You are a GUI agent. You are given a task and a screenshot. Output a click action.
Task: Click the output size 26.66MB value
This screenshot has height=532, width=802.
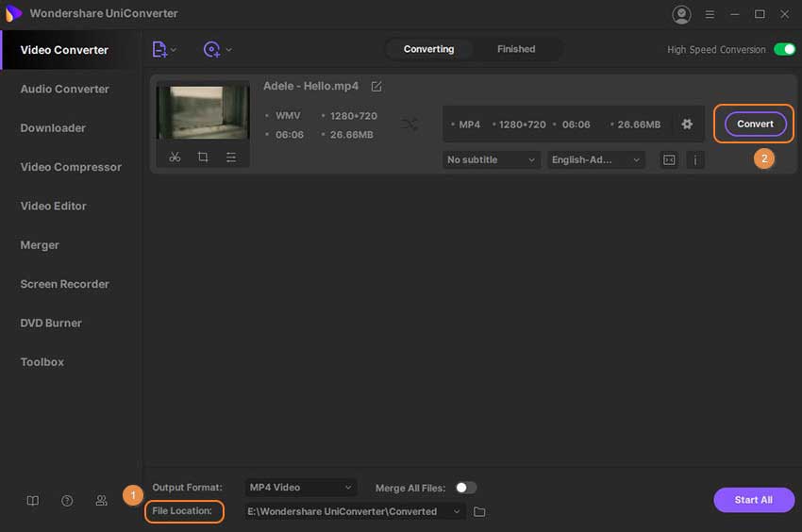(639, 125)
